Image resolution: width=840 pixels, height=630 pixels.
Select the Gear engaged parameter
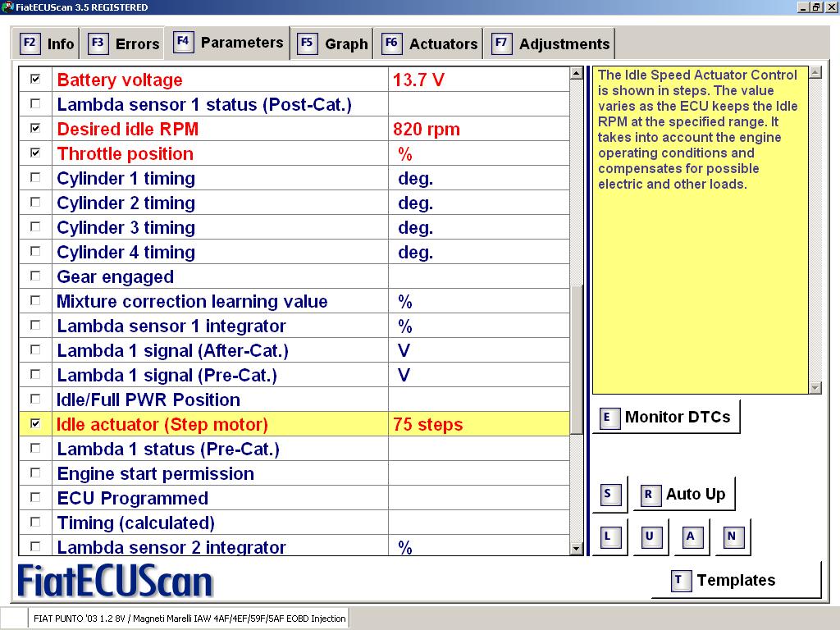click(294, 276)
